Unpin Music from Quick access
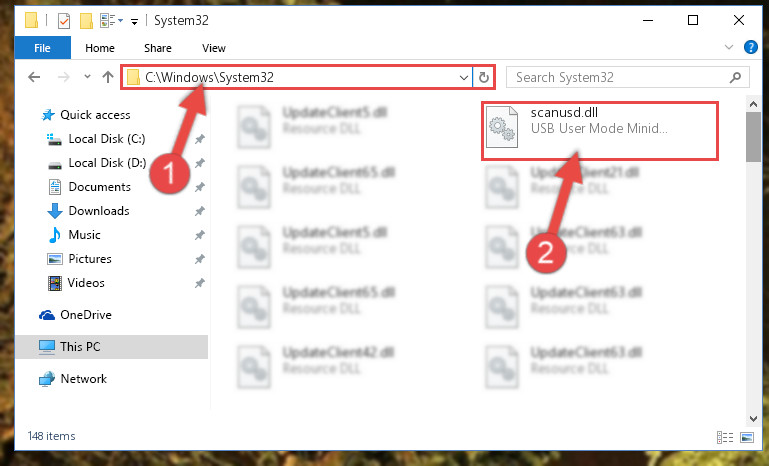The width and height of the screenshot is (769, 466). pos(200,235)
